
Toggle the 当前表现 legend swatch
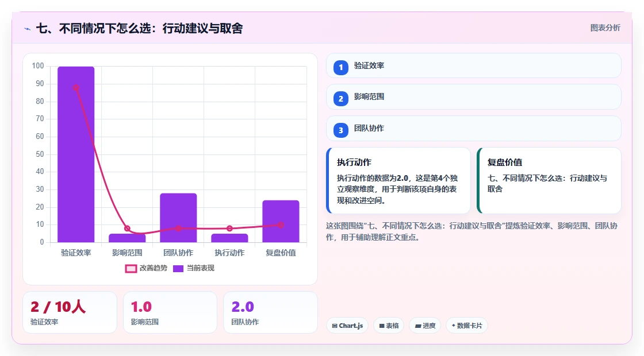click(178, 269)
